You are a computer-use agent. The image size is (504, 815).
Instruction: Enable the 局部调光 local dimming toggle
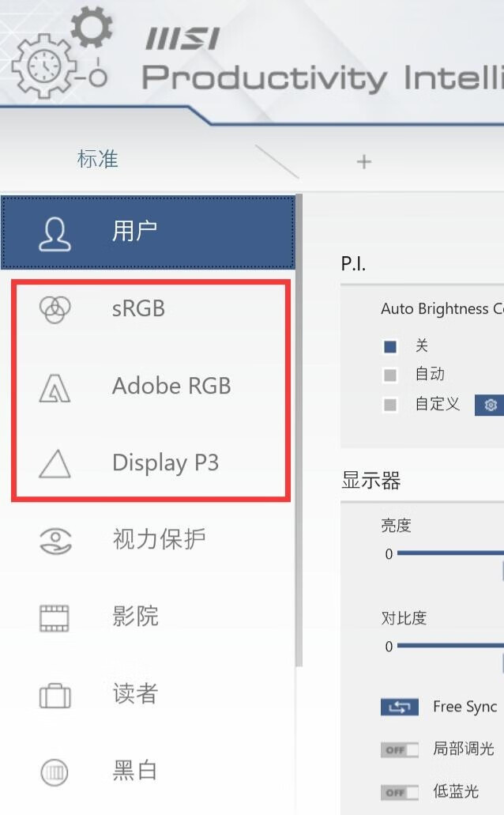coord(400,749)
